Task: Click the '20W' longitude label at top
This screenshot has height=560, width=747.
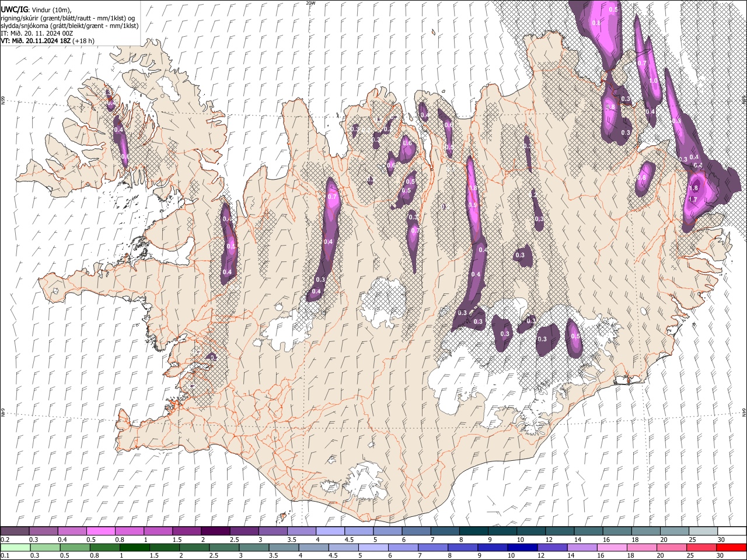Action: pyautogui.click(x=310, y=3)
